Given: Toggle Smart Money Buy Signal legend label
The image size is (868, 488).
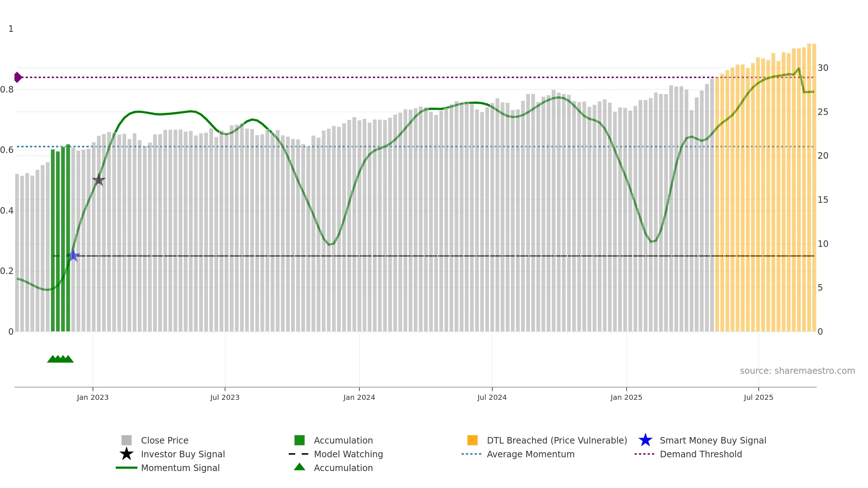Looking at the screenshot, I should pyautogui.click(x=713, y=440).
